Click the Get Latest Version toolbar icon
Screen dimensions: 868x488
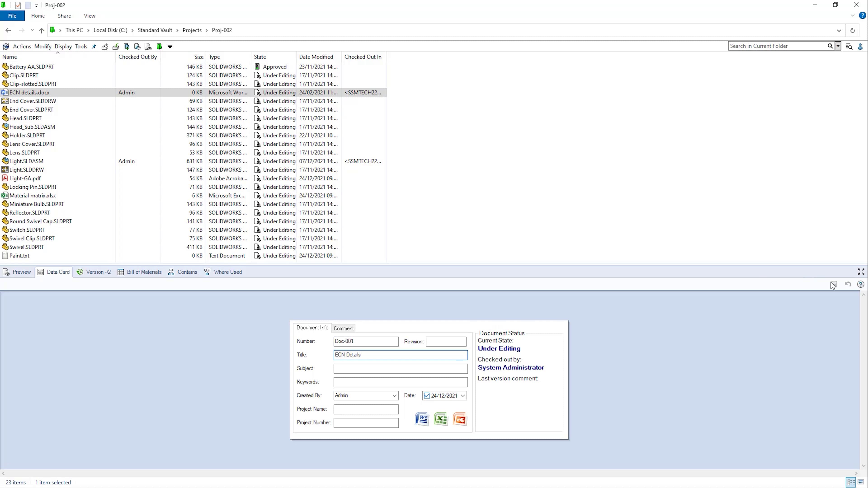[126, 47]
